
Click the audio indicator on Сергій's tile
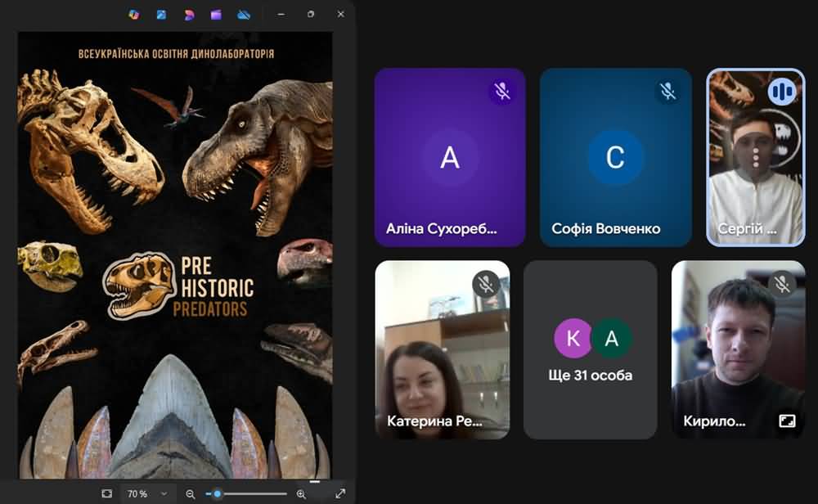[x=782, y=91]
